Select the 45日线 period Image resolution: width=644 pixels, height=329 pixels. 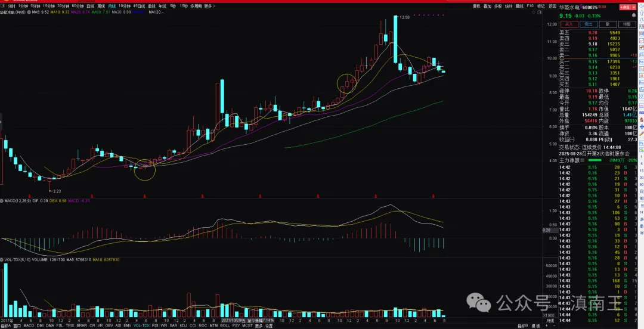tap(139, 6)
